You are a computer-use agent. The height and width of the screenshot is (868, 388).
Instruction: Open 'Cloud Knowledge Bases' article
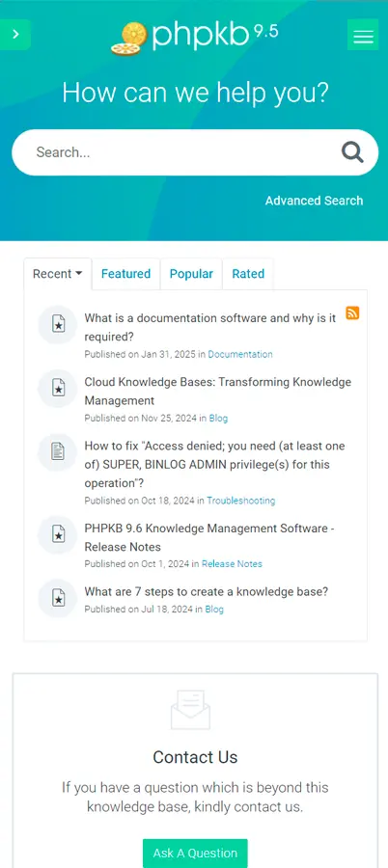pyautogui.click(x=218, y=392)
